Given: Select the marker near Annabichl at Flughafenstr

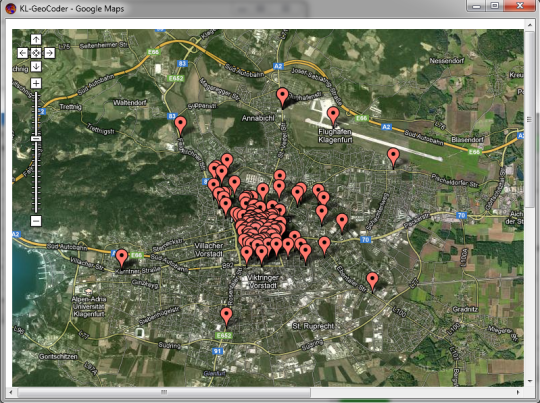Looking at the screenshot, I should pos(282,96).
